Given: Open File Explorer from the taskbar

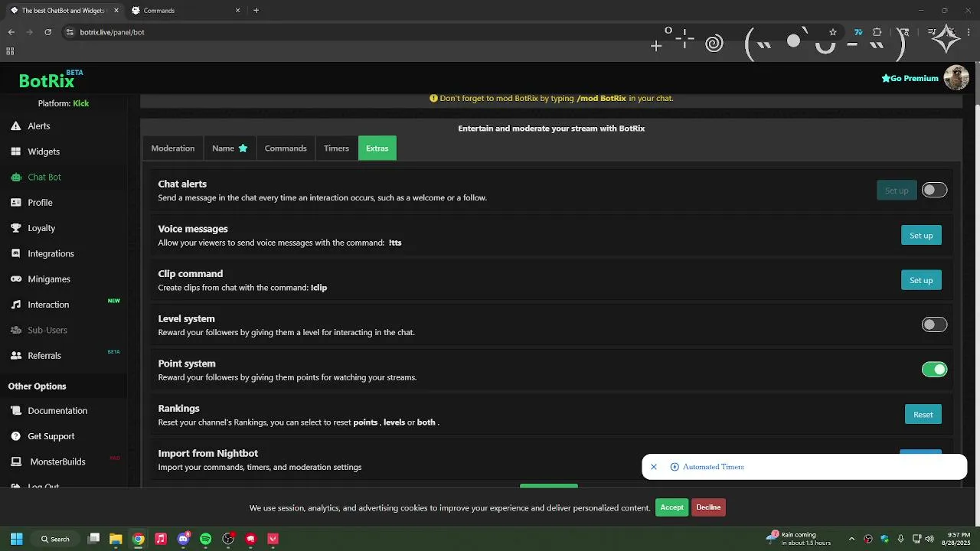Looking at the screenshot, I should [116, 539].
